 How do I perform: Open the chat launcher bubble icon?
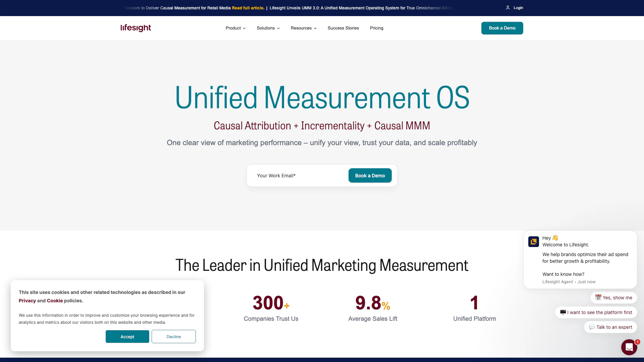click(629, 347)
